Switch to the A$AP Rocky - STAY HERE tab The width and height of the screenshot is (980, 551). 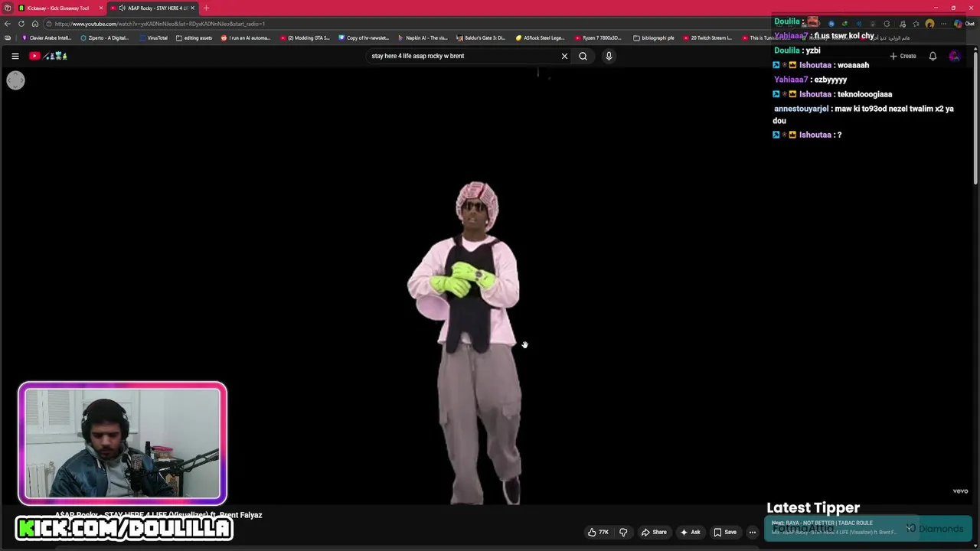click(x=153, y=8)
